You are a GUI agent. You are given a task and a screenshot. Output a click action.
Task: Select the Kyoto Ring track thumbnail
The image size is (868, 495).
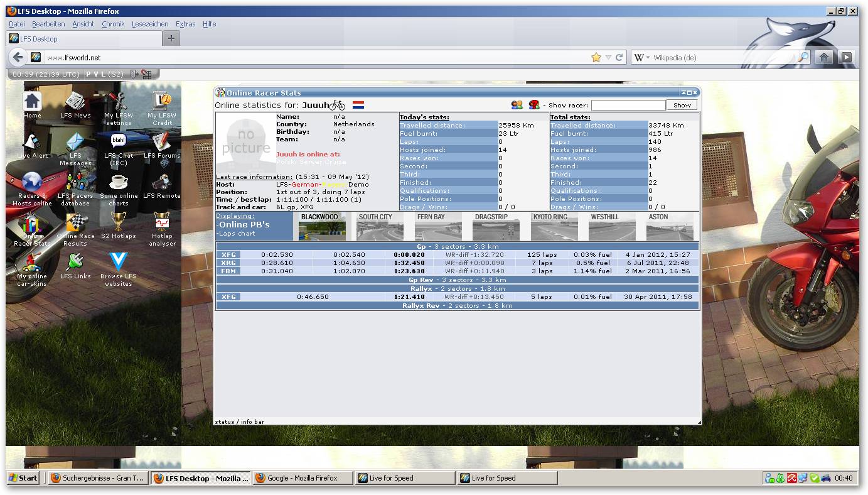click(x=554, y=226)
